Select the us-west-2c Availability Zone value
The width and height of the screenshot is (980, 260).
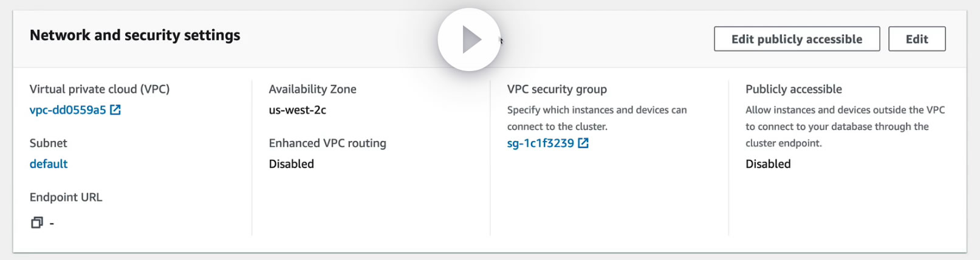(x=297, y=110)
